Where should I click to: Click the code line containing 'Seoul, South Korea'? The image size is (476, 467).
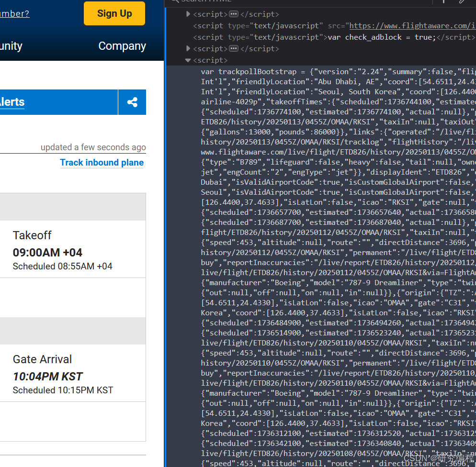(x=338, y=92)
